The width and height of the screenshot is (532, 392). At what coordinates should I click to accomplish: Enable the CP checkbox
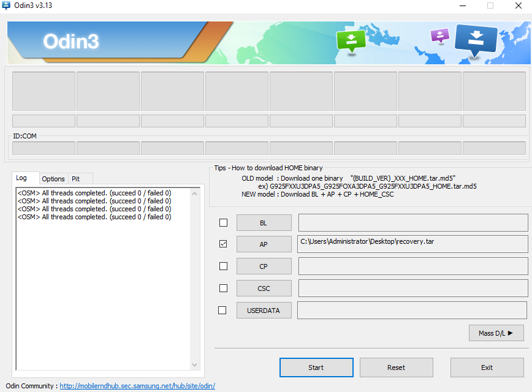pyautogui.click(x=223, y=266)
